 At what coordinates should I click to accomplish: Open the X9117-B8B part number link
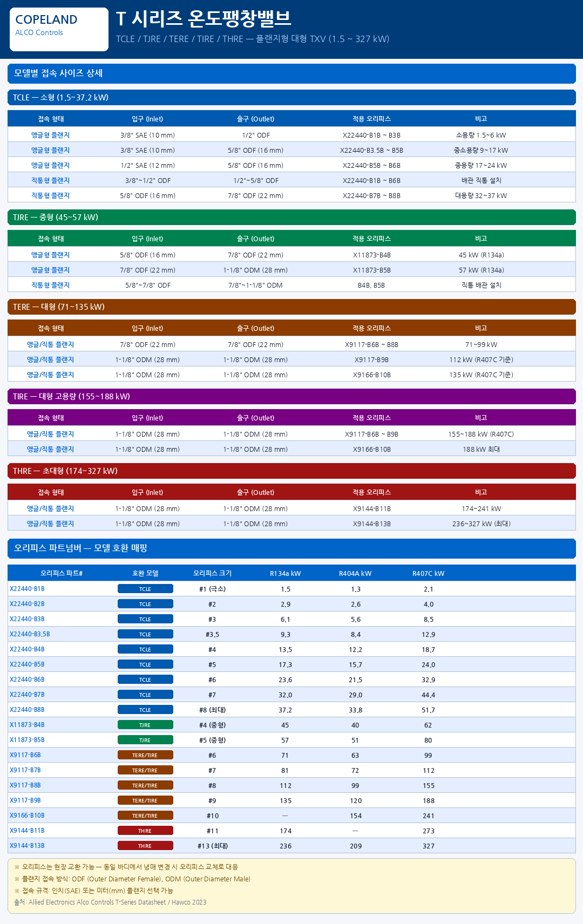[x=25, y=785]
